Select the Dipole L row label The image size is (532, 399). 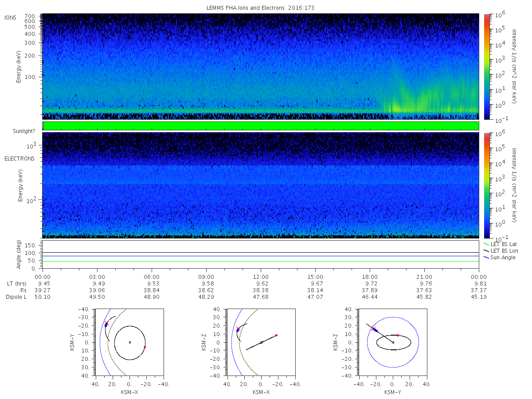point(16,297)
